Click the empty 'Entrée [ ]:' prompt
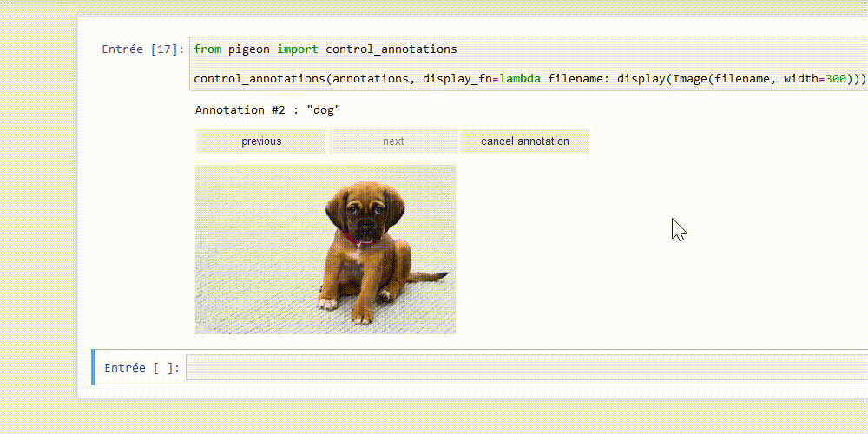Viewport: 868px width, 434px height. [142, 367]
